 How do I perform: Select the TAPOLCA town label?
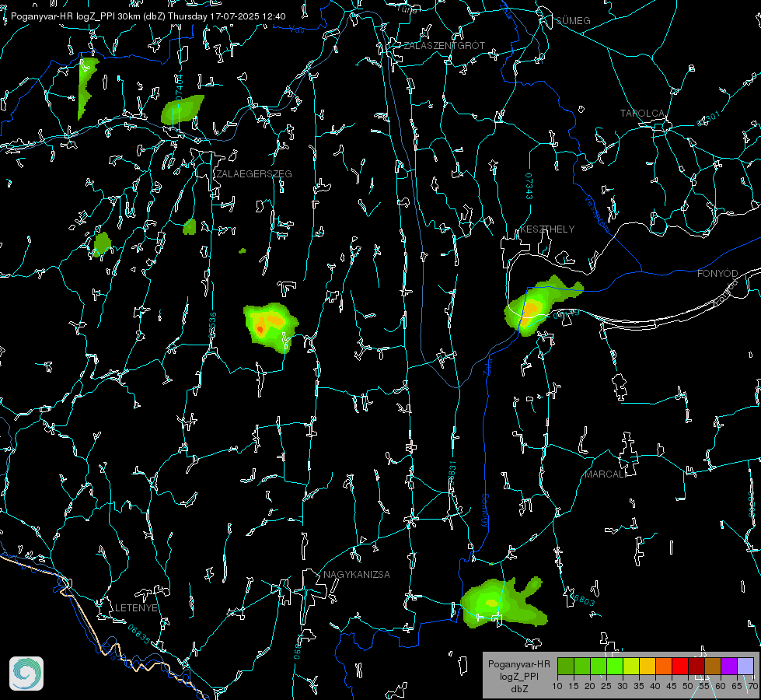pos(642,114)
